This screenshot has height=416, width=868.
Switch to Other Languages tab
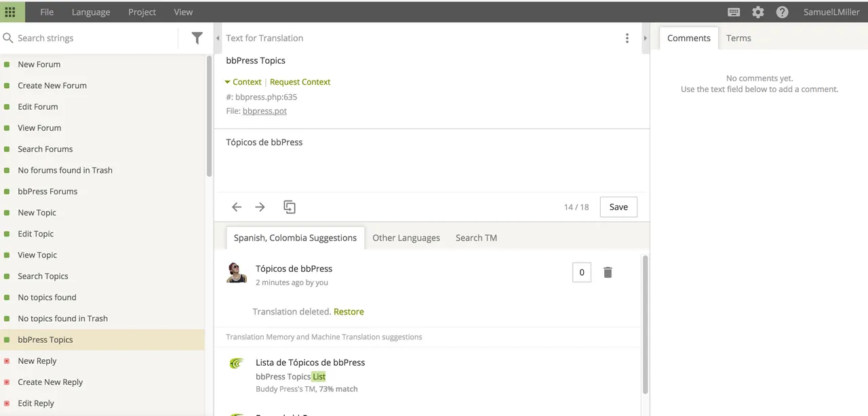(x=406, y=238)
